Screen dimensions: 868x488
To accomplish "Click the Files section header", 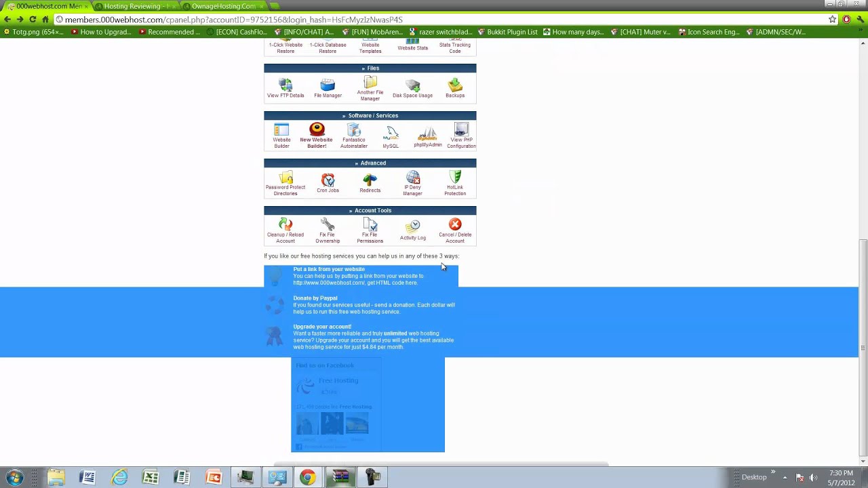I will point(370,68).
